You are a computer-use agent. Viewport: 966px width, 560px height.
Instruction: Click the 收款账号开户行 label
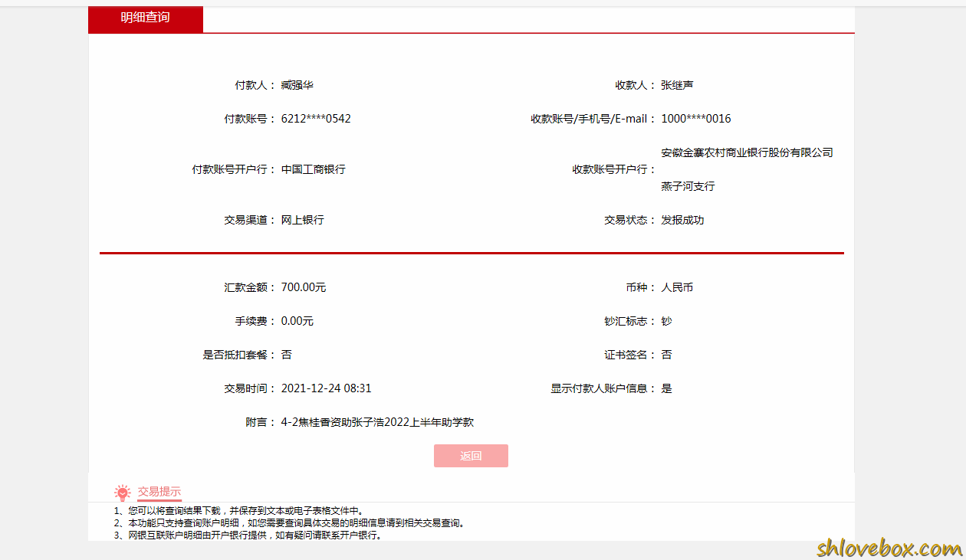point(614,169)
